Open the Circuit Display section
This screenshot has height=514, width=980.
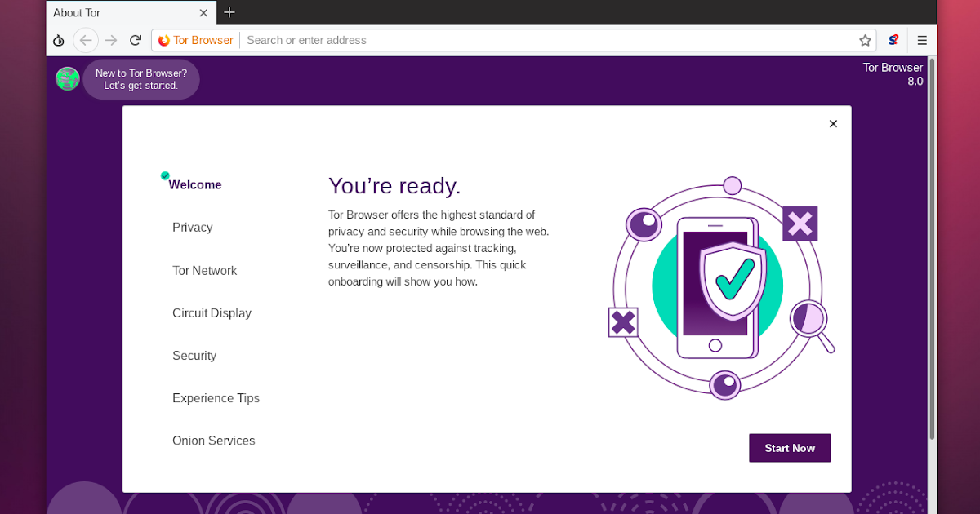point(212,312)
